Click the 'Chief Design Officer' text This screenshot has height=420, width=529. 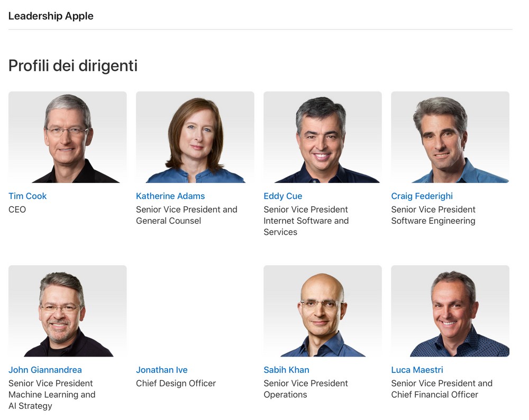tap(176, 383)
